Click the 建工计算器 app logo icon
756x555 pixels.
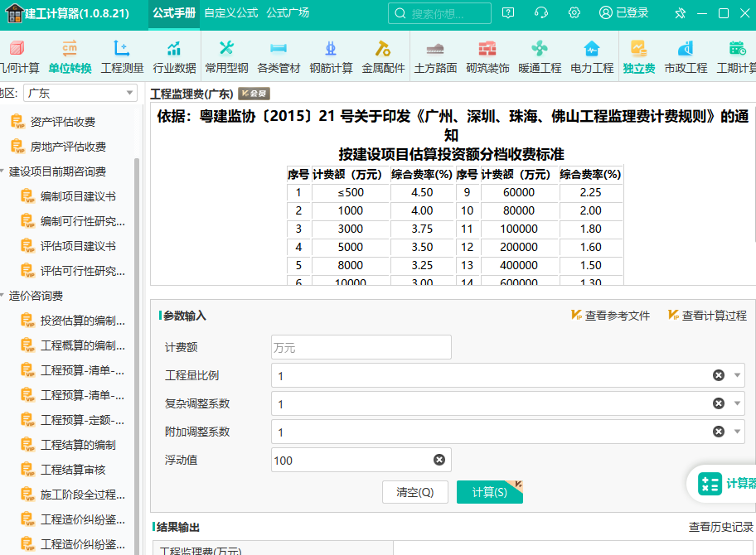(14, 13)
